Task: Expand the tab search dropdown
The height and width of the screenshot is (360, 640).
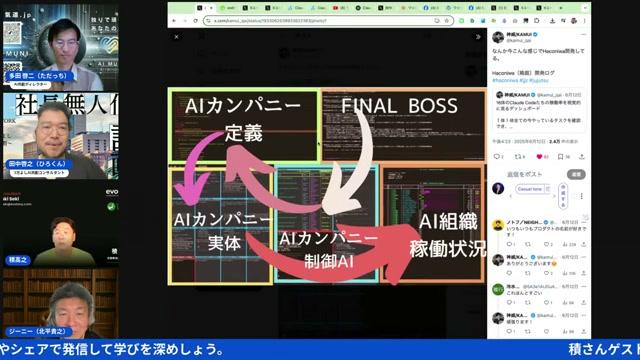Action: click(585, 8)
